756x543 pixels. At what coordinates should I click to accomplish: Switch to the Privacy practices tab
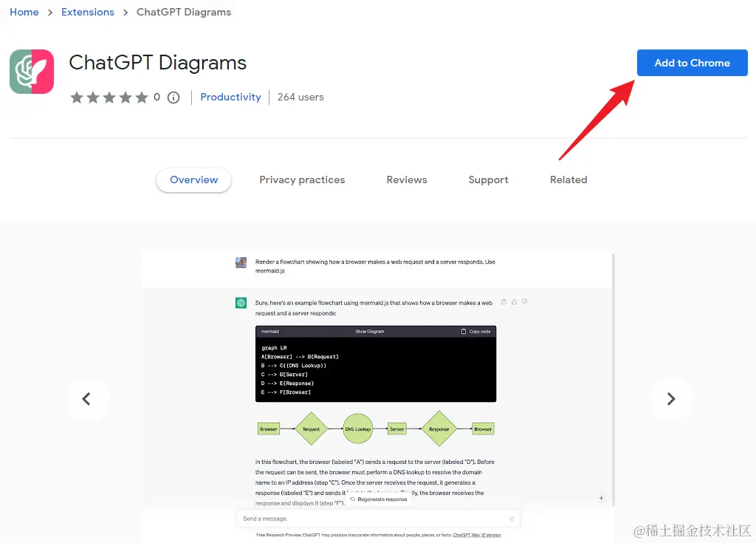(302, 180)
